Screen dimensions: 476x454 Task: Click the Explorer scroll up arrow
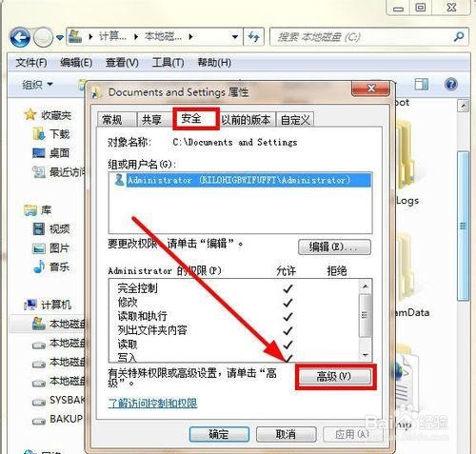tap(464, 106)
